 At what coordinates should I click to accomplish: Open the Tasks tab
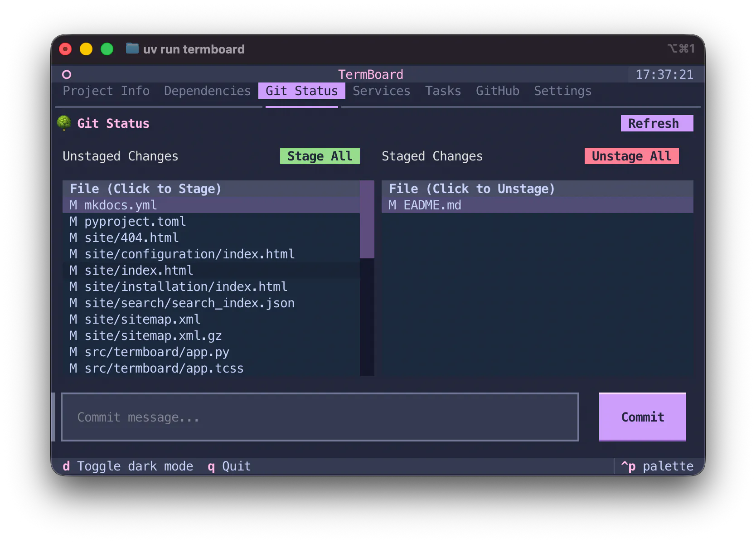(443, 91)
